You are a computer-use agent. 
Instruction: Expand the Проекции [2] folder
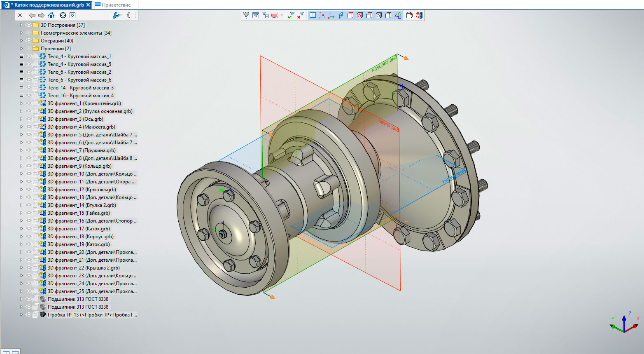click(x=21, y=49)
